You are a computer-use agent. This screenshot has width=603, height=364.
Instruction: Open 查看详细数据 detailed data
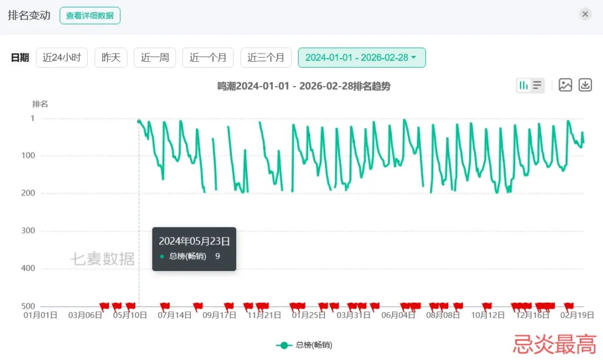[90, 16]
